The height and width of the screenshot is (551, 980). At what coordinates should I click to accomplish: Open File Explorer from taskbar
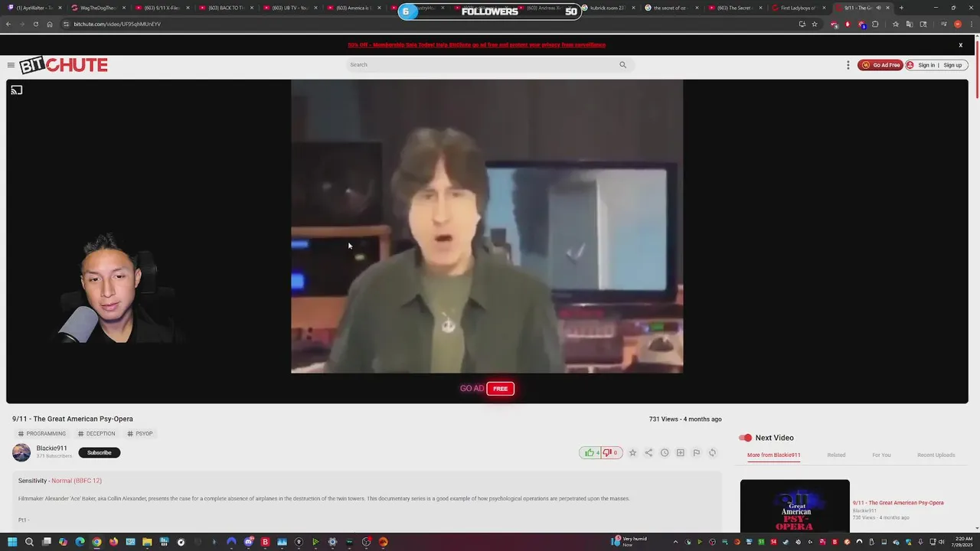click(147, 542)
